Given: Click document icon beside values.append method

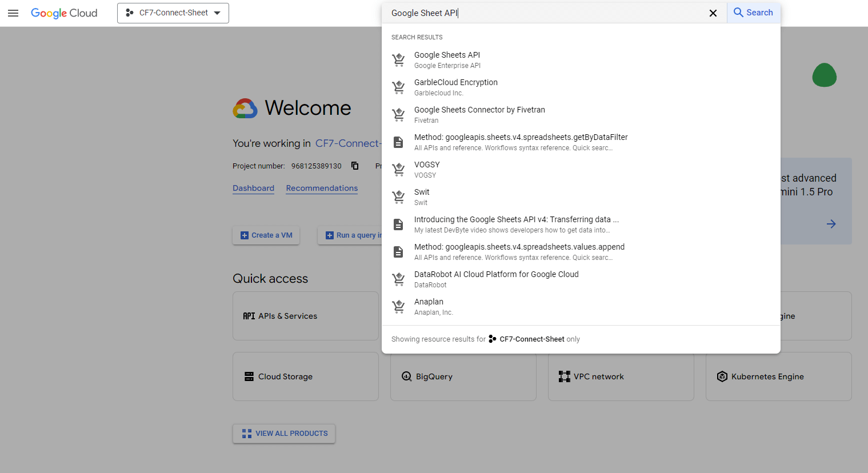Looking at the screenshot, I should coord(399,251).
